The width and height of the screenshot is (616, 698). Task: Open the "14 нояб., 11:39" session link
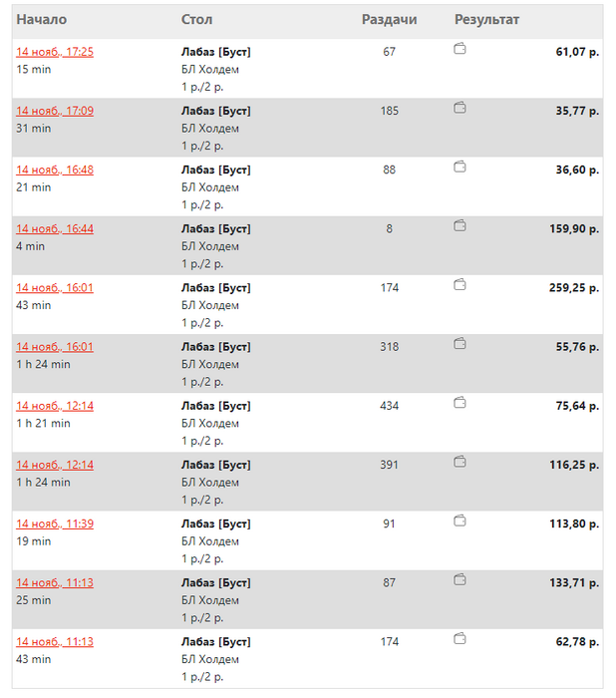pyautogui.click(x=55, y=523)
